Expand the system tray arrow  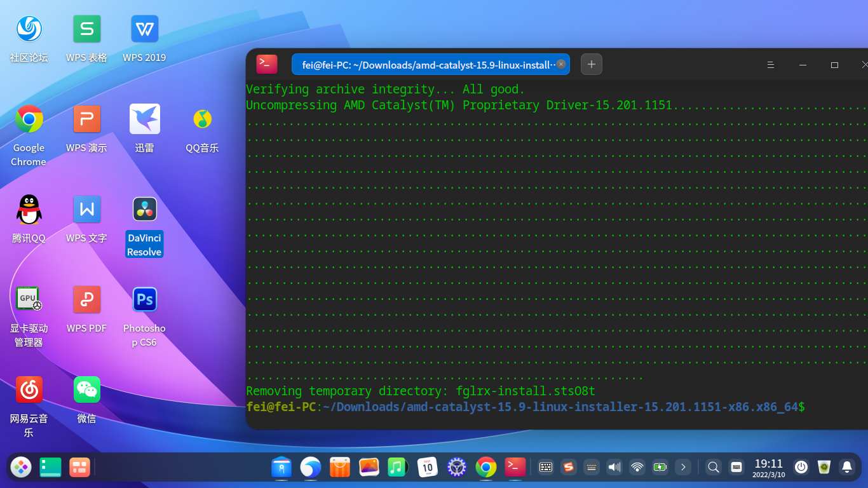[683, 467]
